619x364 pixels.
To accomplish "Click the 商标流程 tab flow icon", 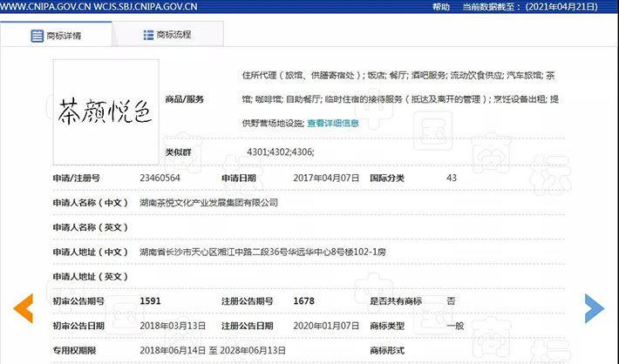I will click(x=149, y=36).
